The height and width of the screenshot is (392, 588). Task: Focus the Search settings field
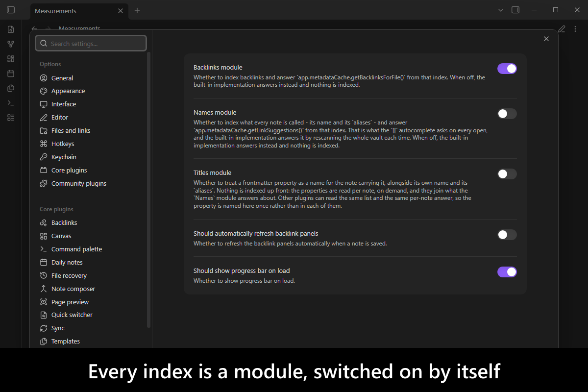click(91, 44)
